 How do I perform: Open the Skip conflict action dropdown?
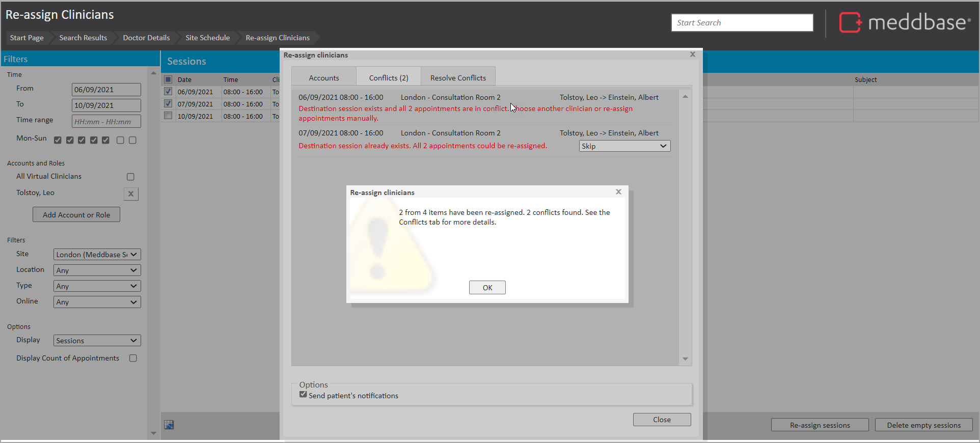(624, 146)
